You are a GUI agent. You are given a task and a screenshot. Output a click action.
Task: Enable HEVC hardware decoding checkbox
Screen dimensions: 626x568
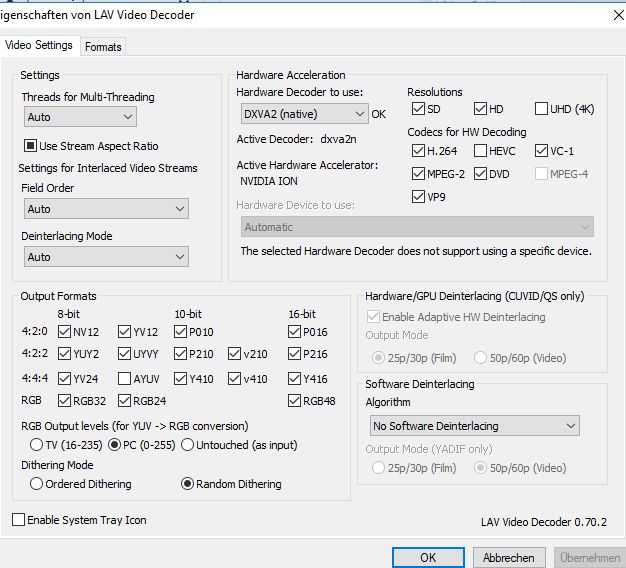click(479, 151)
